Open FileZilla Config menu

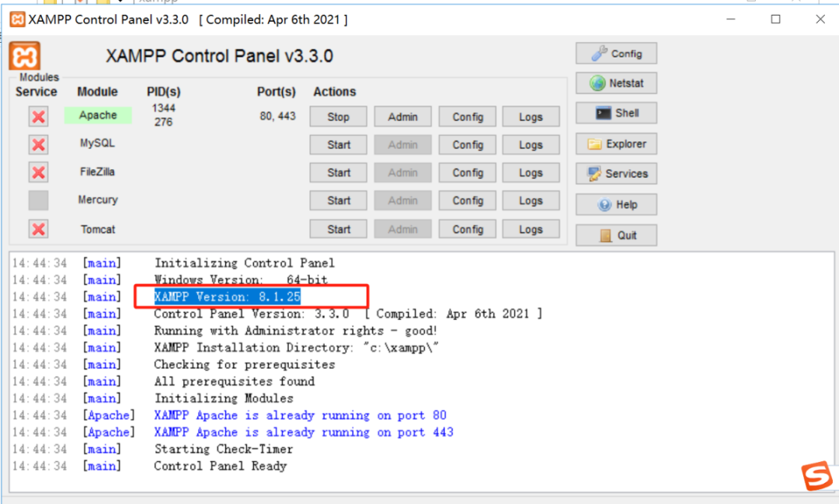pyautogui.click(x=468, y=172)
